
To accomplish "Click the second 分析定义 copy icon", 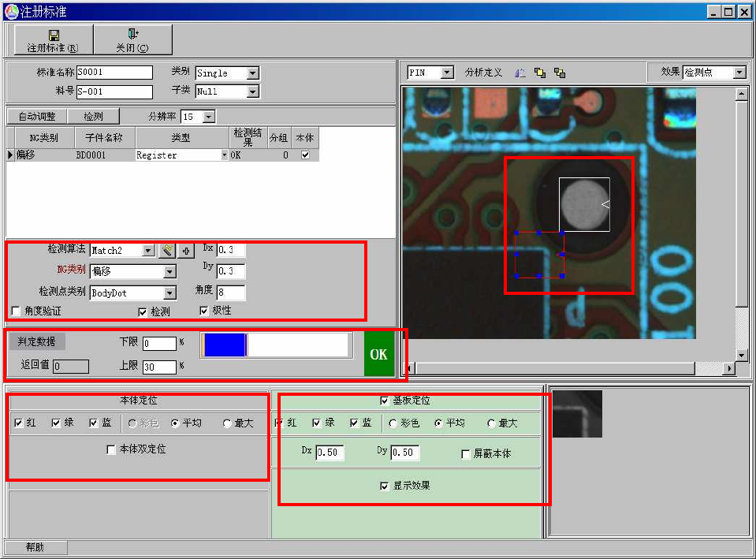I will tap(540, 73).
